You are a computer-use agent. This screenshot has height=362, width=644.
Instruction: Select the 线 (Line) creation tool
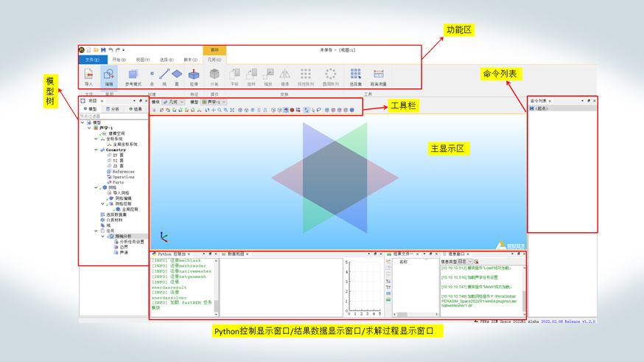click(x=164, y=75)
